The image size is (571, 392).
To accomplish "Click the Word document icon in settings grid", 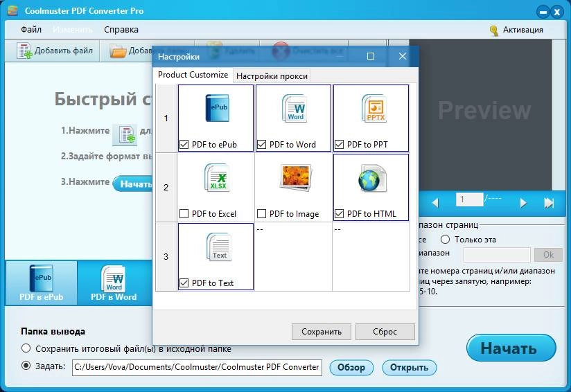I will (x=295, y=108).
